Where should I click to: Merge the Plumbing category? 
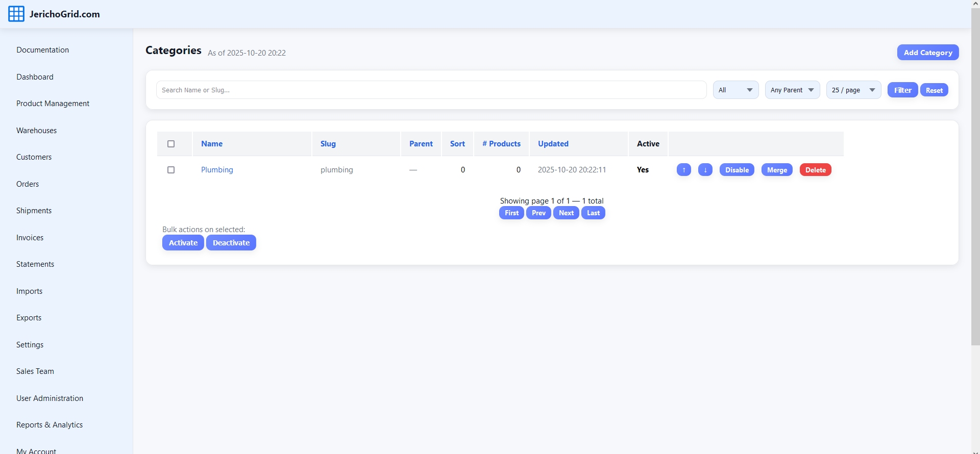click(776, 170)
